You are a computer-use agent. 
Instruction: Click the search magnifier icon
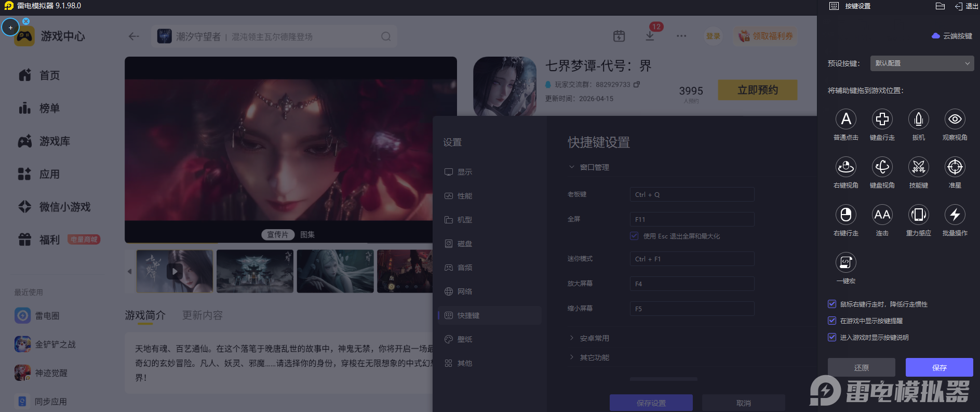[x=386, y=36]
